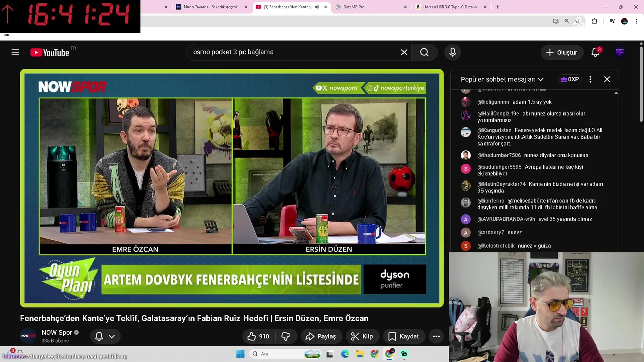
Task: Close the Ugreen USB tab
Action: (x=485, y=7)
